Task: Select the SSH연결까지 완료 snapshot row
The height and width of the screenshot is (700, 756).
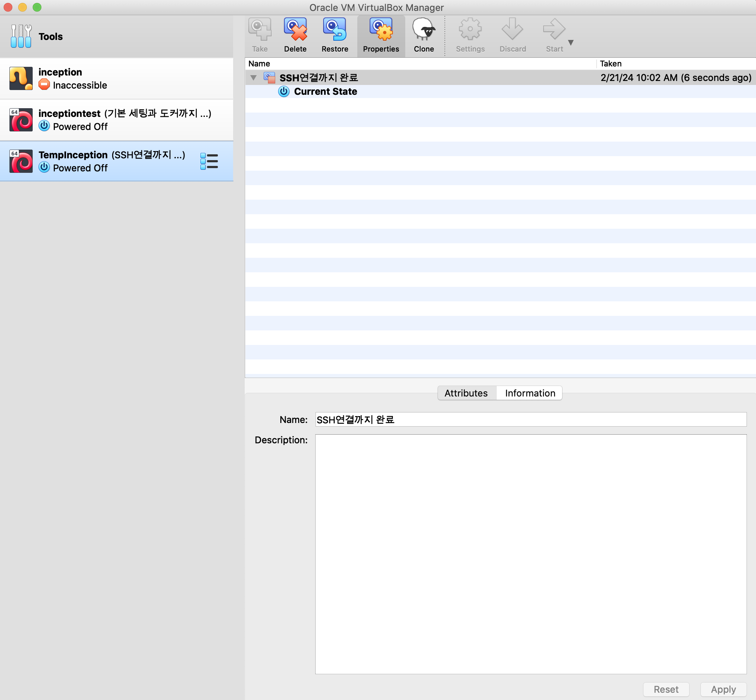Action: [x=500, y=77]
